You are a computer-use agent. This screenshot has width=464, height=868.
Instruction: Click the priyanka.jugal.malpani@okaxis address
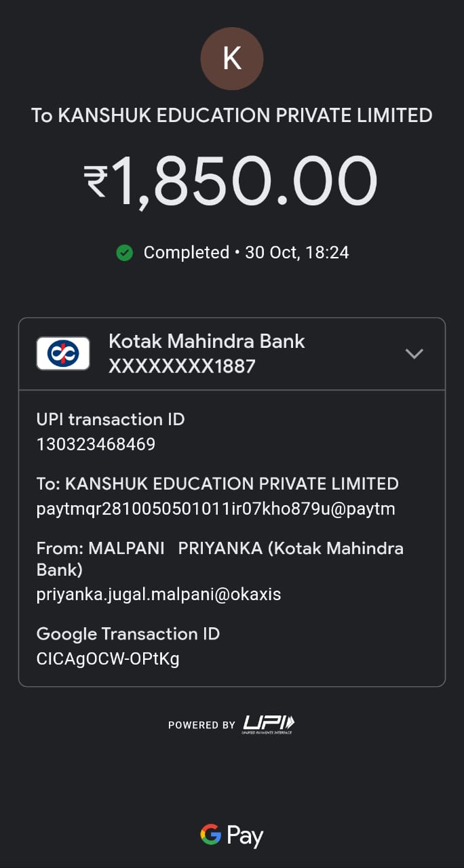click(x=158, y=594)
